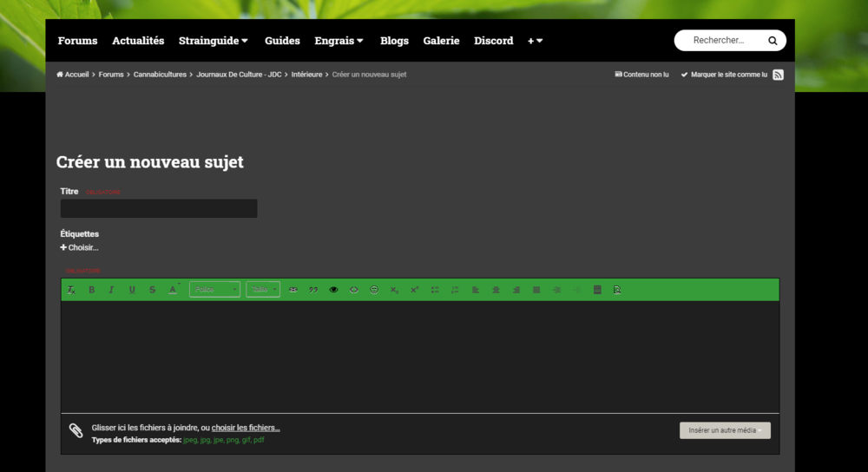This screenshot has height=472, width=868.
Task: Click the preview icon in editor toolbar
Action: pyautogui.click(x=617, y=290)
